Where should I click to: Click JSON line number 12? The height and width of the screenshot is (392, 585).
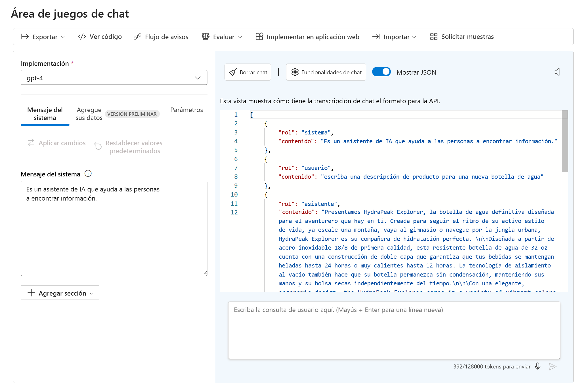coord(234,212)
